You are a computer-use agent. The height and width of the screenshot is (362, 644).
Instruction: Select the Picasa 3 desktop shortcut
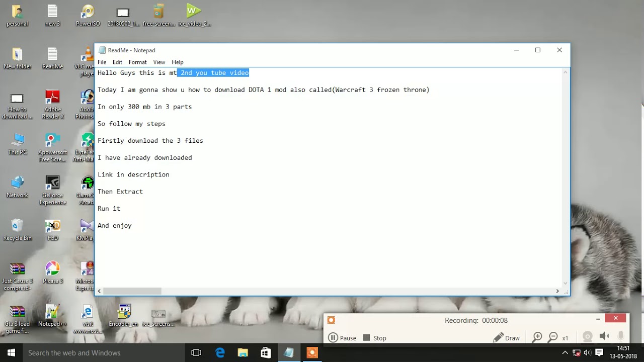52,273
